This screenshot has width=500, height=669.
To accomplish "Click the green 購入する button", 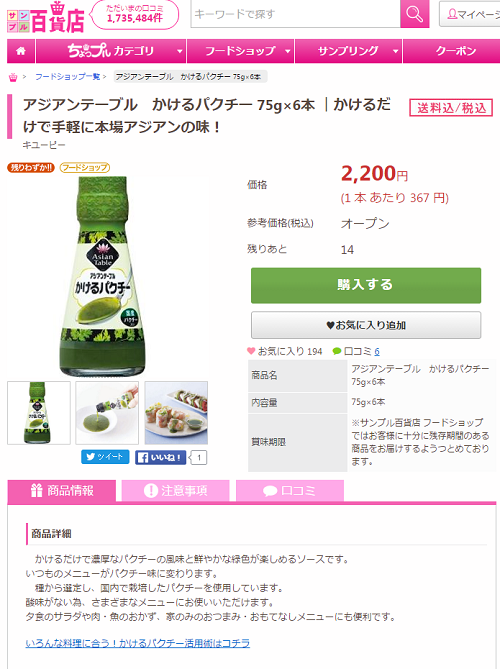I will tap(366, 285).
